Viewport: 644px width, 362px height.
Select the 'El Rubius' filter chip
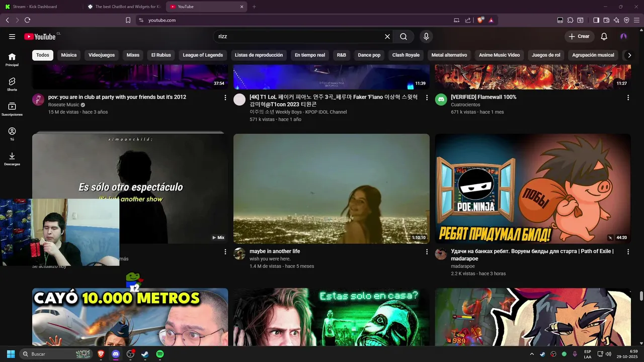pyautogui.click(x=161, y=55)
